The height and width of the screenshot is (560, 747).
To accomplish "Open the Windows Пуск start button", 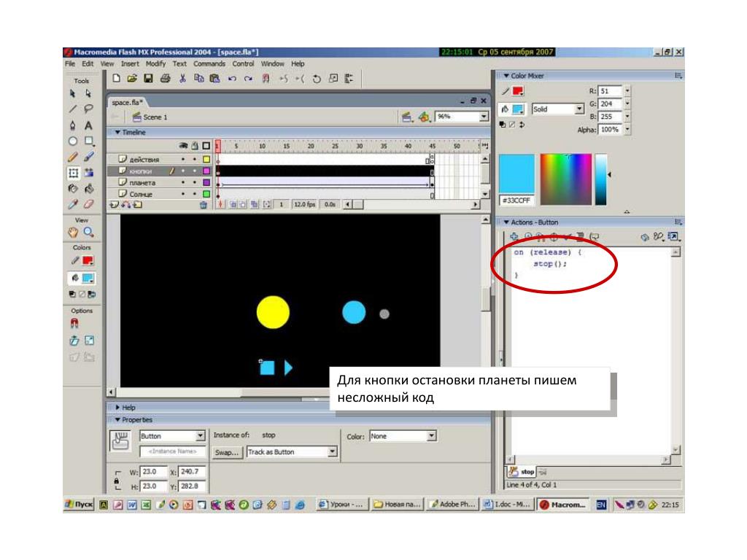I will pyautogui.click(x=79, y=505).
